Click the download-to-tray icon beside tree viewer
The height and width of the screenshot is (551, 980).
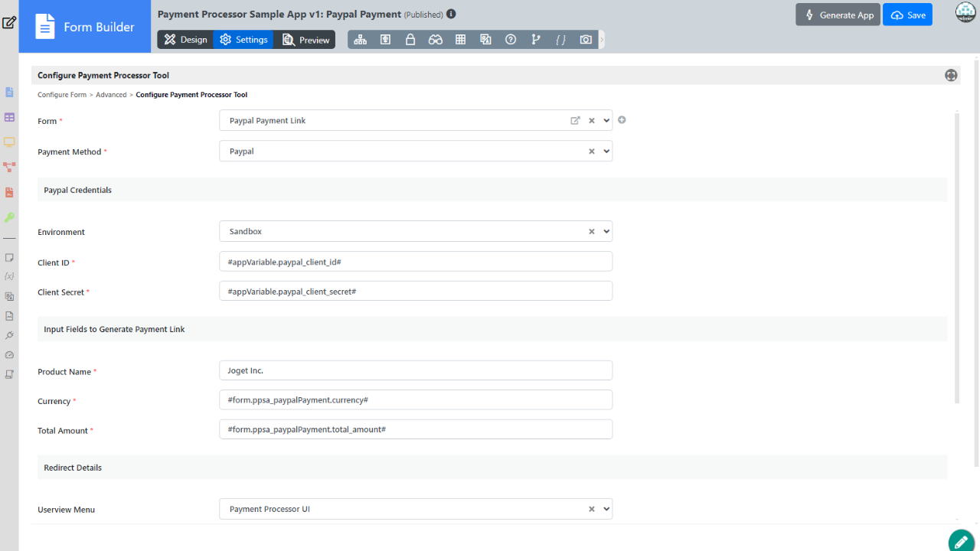coord(385,40)
